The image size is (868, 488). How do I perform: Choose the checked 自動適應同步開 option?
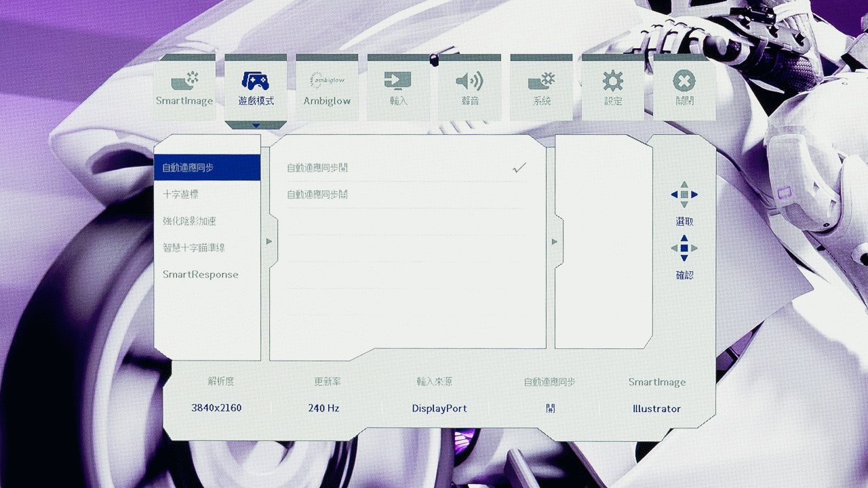[407, 168]
